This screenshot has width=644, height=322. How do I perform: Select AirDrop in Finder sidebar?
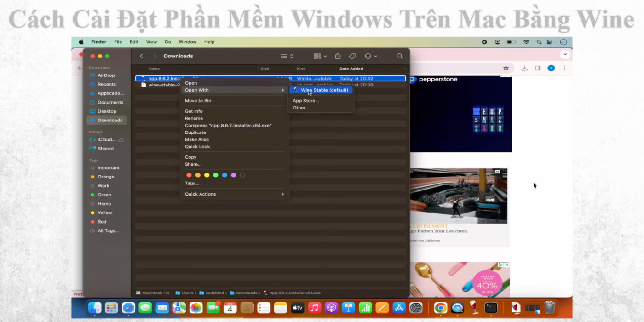pyautogui.click(x=106, y=75)
